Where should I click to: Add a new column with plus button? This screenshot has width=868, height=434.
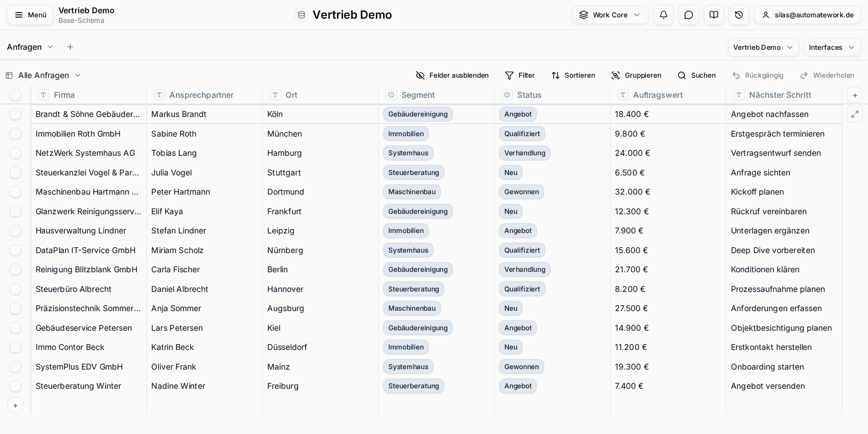point(855,95)
